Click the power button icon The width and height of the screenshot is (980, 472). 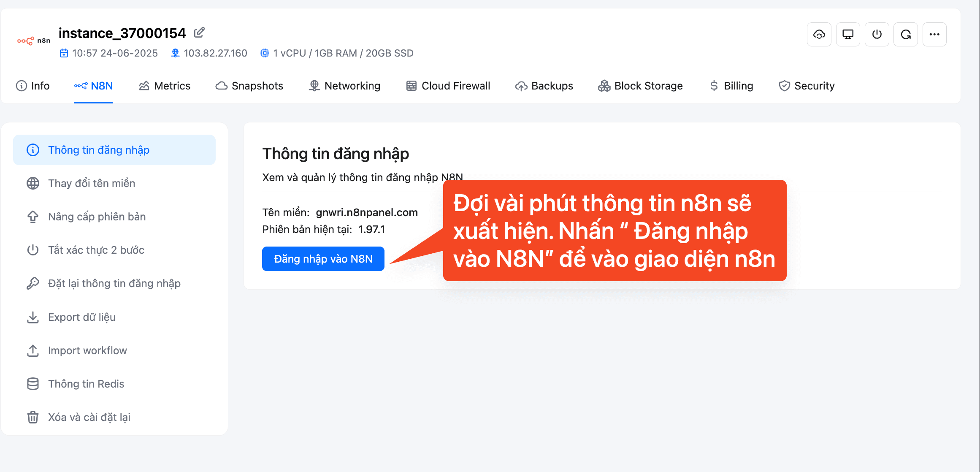[x=877, y=35]
